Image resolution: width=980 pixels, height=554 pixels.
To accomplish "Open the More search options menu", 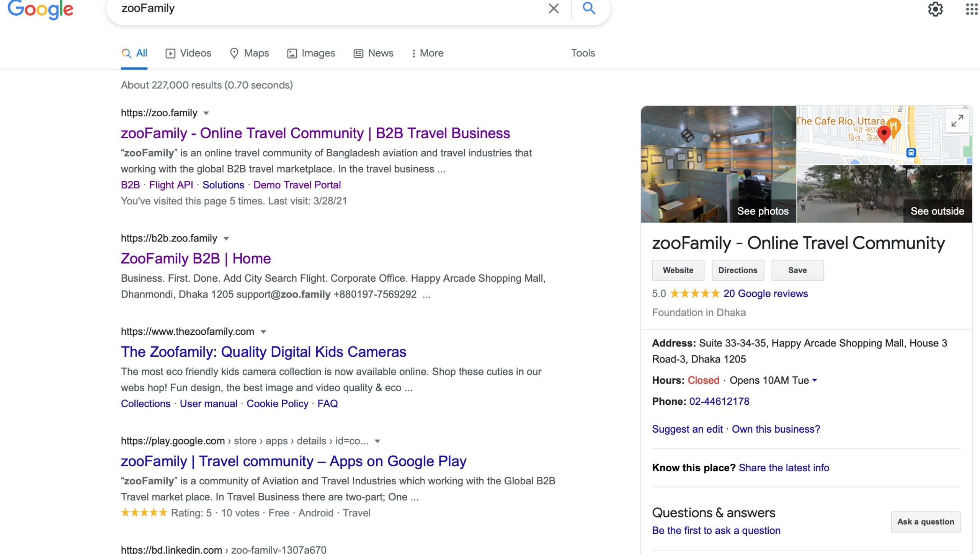I will point(428,53).
